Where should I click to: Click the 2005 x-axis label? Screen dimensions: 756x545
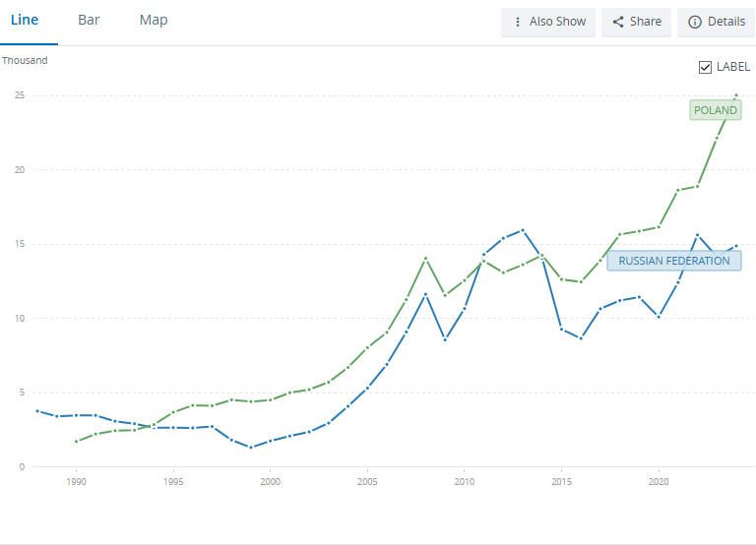(x=367, y=481)
